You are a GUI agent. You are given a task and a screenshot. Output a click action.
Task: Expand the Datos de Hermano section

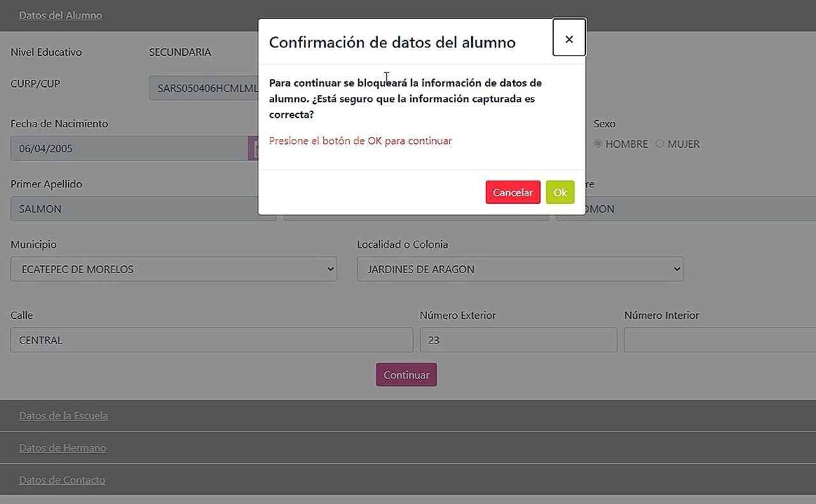[x=62, y=448]
